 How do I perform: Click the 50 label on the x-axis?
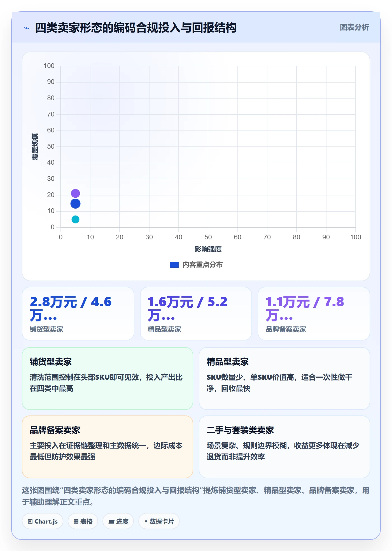tap(208, 237)
